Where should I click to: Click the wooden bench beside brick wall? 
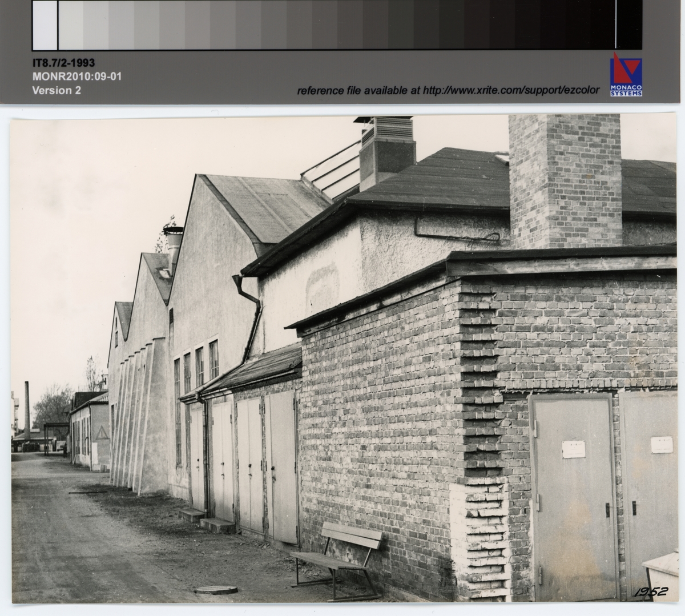tap(337, 555)
